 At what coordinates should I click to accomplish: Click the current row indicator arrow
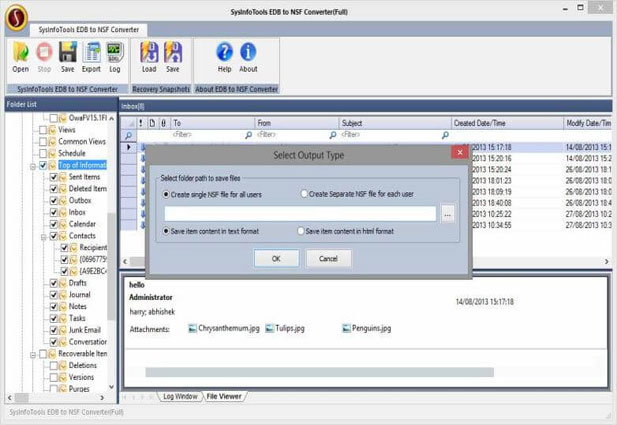[x=129, y=147]
